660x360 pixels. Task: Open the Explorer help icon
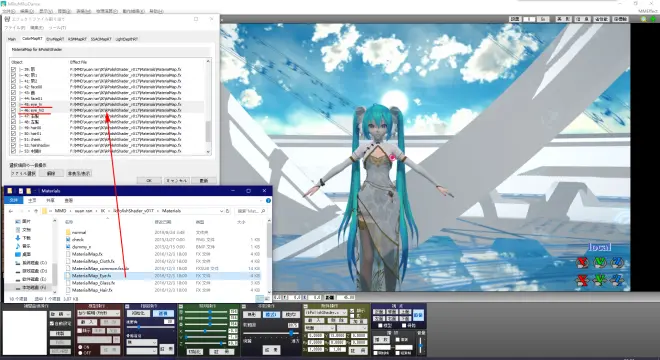(x=268, y=200)
